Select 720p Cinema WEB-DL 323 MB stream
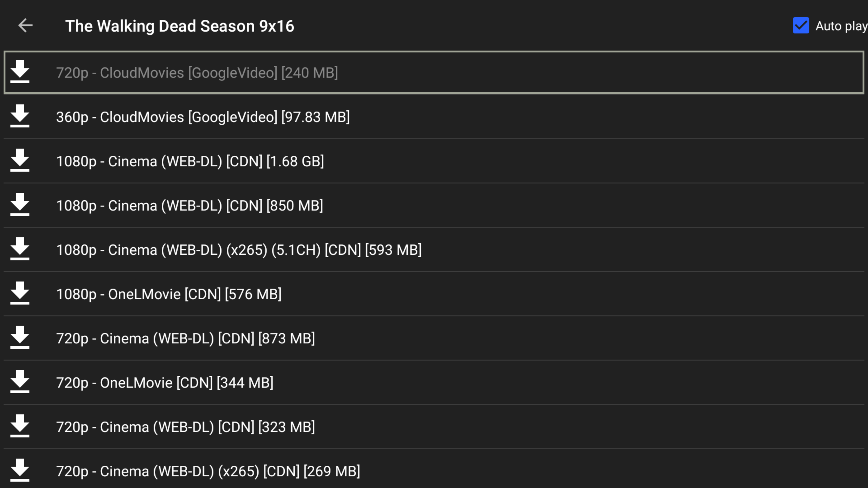Image resolution: width=868 pixels, height=488 pixels. pyautogui.click(x=434, y=427)
